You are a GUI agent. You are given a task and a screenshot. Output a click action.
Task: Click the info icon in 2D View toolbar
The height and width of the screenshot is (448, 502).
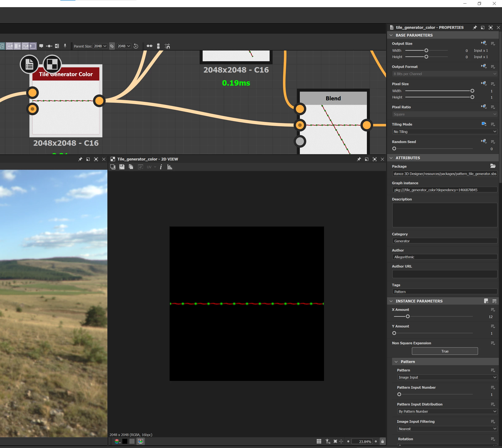(161, 167)
